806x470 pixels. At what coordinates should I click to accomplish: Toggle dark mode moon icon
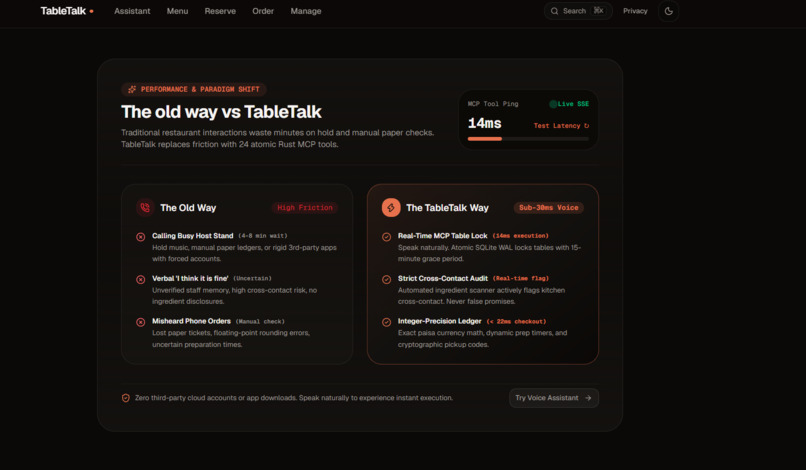coord(668,11)
